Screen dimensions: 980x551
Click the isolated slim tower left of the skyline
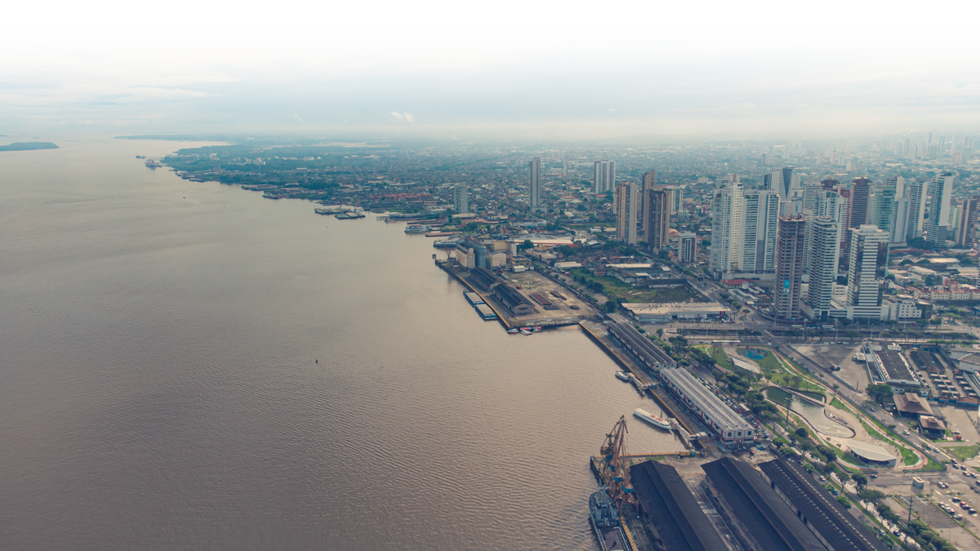click(x=534, y=182)
